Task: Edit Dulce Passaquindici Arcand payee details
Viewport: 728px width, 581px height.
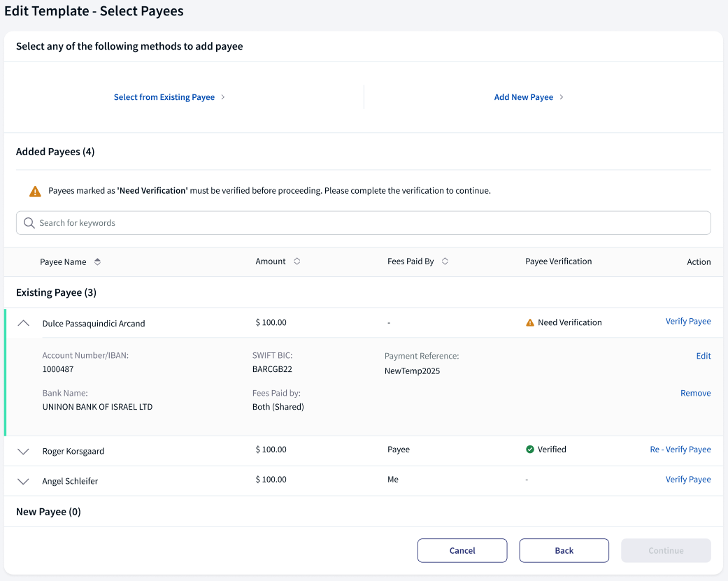Action: [704, 356]
